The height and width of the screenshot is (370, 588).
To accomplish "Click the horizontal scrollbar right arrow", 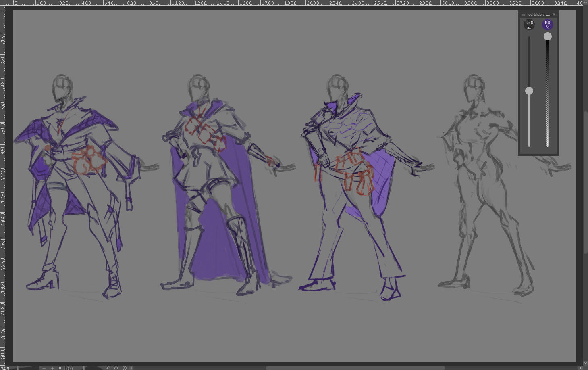I will pyautogui.click(x=580, y=368).
